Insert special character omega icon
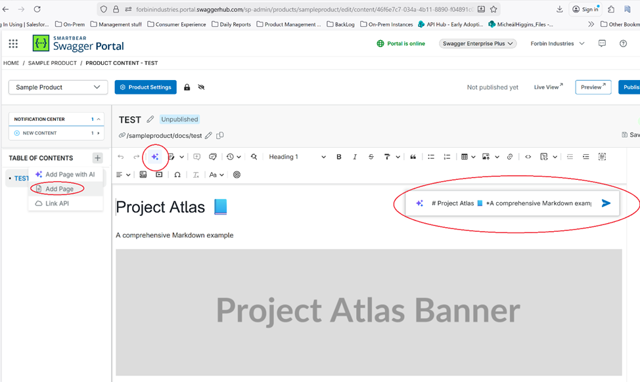This screenshot has width=640, height=382. 177,175
